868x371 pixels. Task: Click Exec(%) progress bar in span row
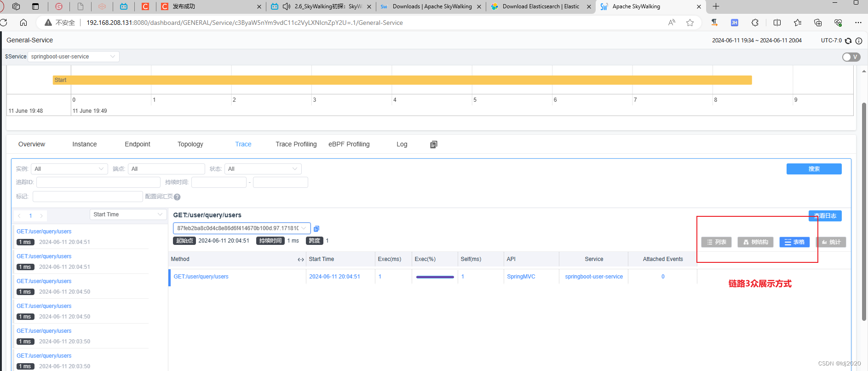(435, 277)
